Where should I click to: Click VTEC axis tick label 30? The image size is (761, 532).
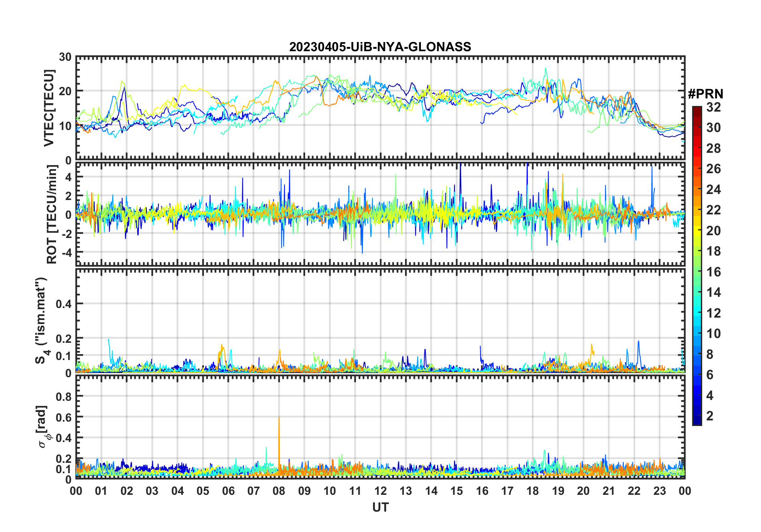click(65, 57)
